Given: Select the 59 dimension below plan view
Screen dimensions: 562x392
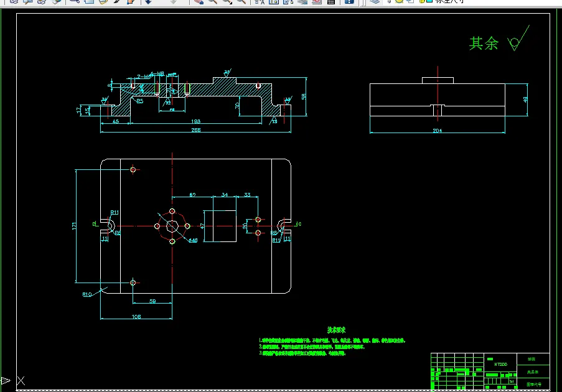Looking at the screenshot, I should (152, 301).
